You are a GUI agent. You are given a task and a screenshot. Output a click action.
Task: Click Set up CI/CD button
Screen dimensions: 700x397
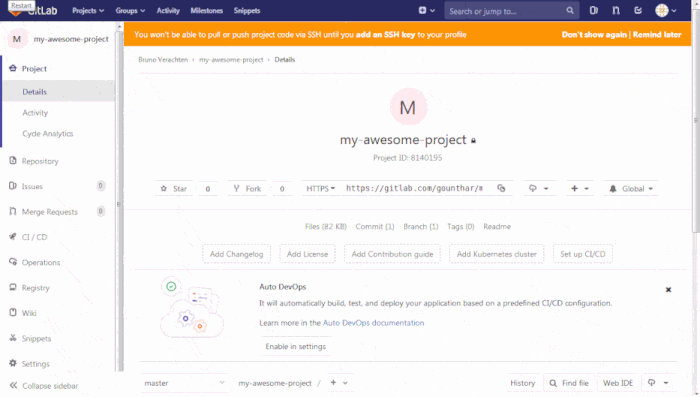point(583,254)
